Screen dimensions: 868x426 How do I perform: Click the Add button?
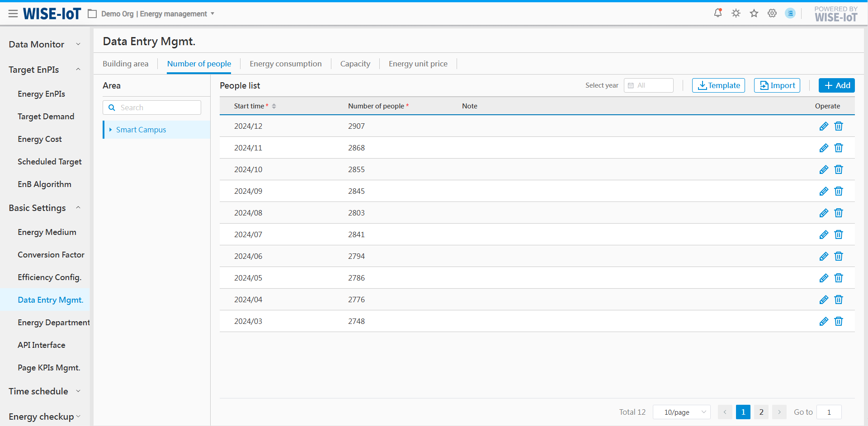coord(836,85)
